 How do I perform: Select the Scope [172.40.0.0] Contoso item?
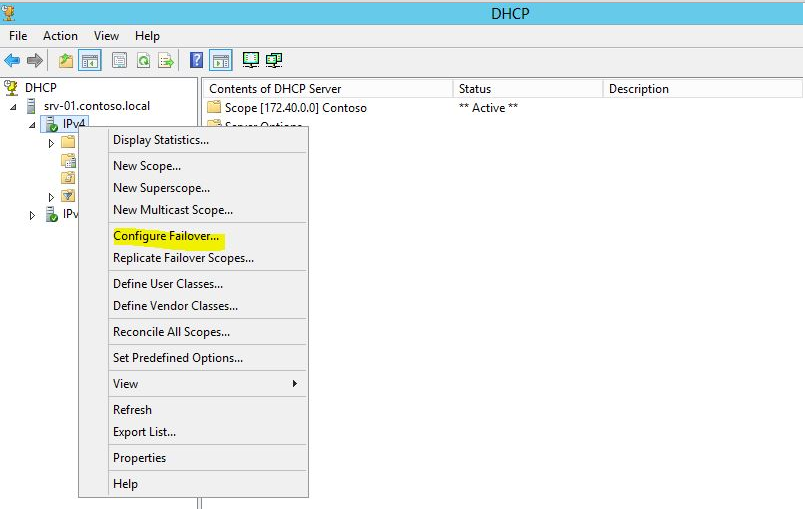point(295,108)
